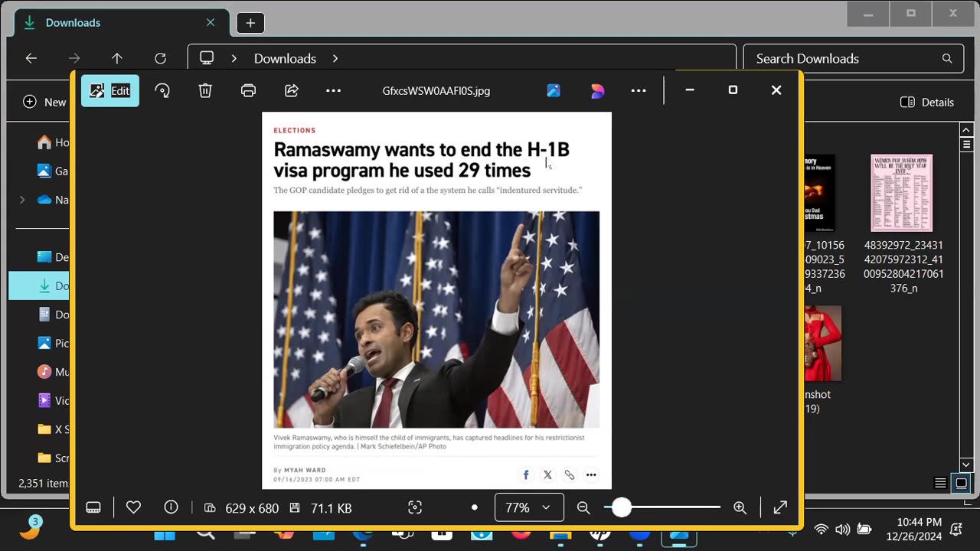Open the pink list thumbnail file 48392972

click(x=902, y=193)
